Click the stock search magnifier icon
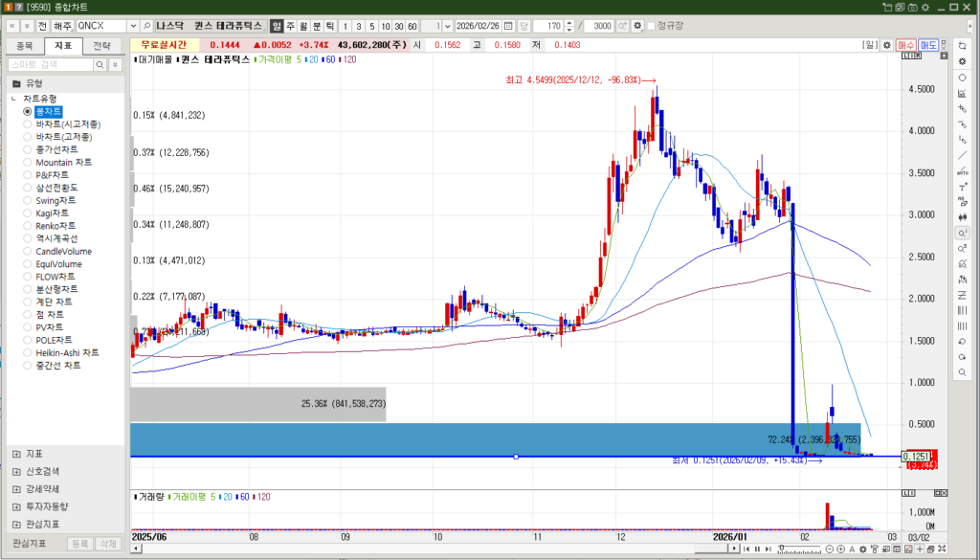This screenshot has height=560, width=980. [146, 26]
